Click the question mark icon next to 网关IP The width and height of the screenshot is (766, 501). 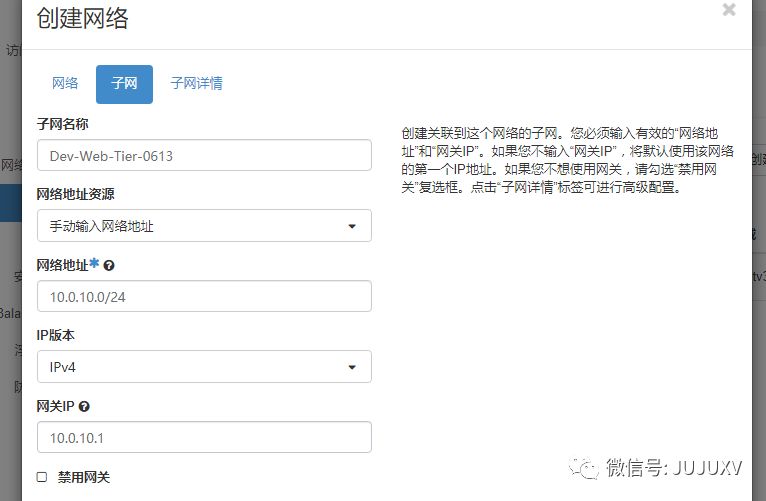pos(84,406)
